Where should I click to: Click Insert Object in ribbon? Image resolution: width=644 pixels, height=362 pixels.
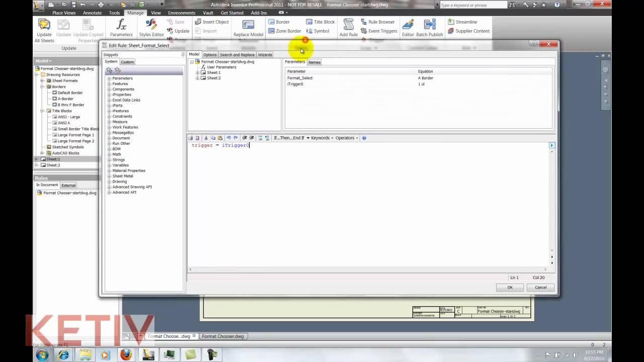212,22
